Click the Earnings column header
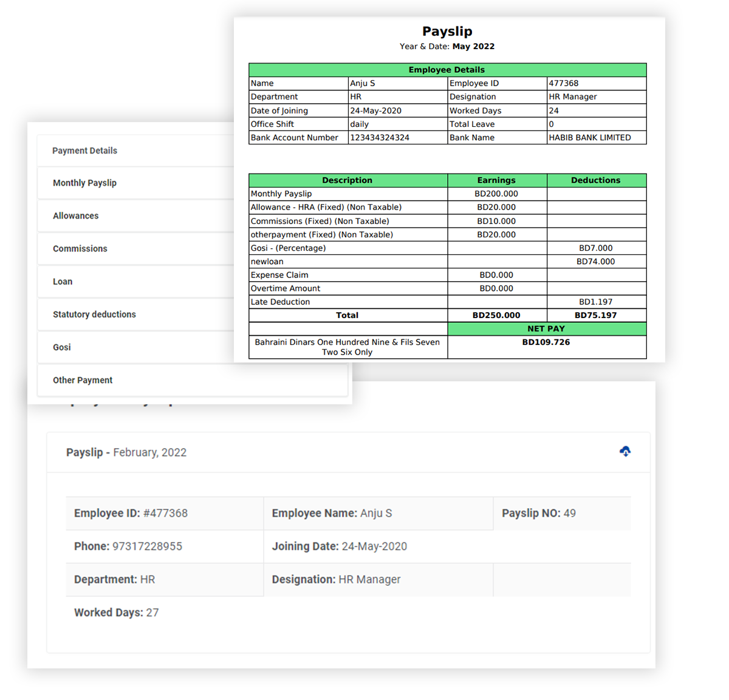The image size is (729, 700). tap(496, 180)
